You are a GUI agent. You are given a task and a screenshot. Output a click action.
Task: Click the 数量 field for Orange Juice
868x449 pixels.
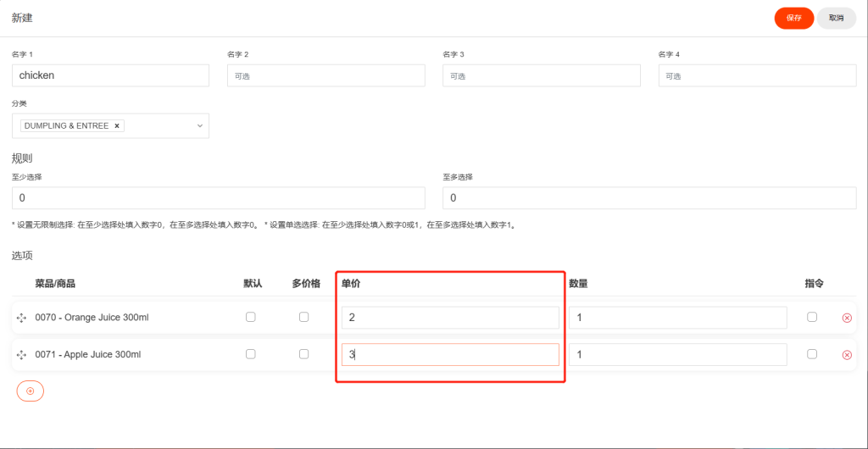click(x=678, y=318)
